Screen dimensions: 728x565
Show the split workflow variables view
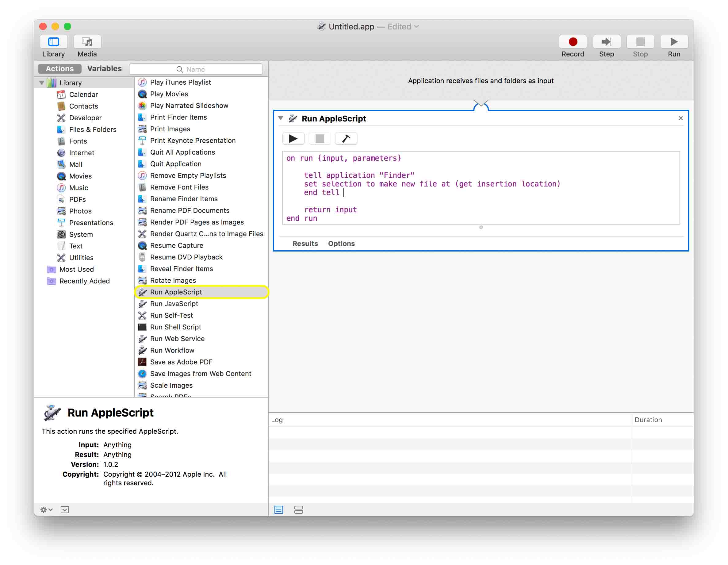tap(298, 509)
